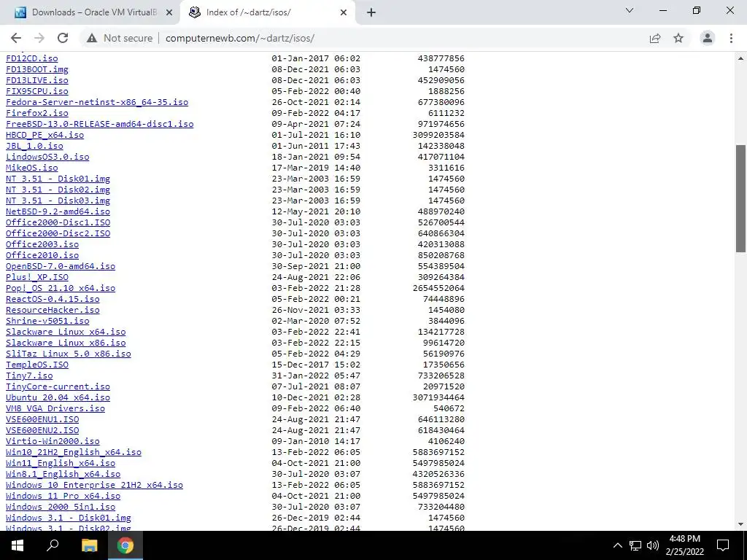Download Office2010.iso
The image size is (747, 560).
pyautogui.click(x=42, y=255)
